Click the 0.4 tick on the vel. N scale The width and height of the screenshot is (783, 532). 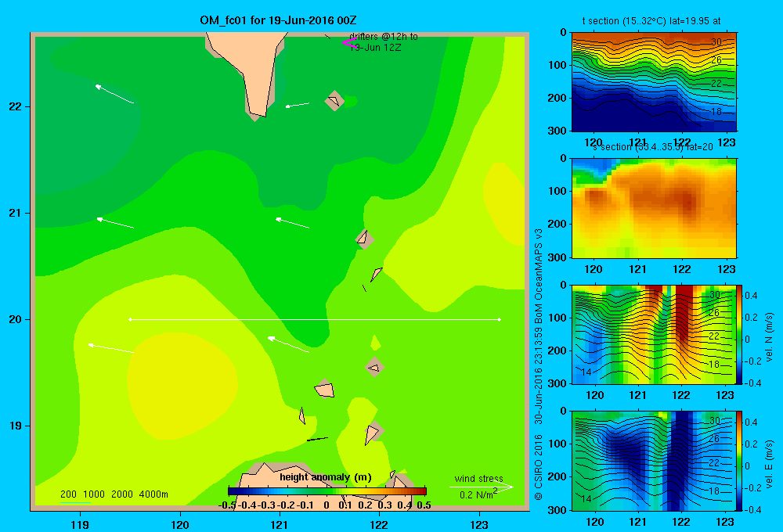(x=751, y=296)
